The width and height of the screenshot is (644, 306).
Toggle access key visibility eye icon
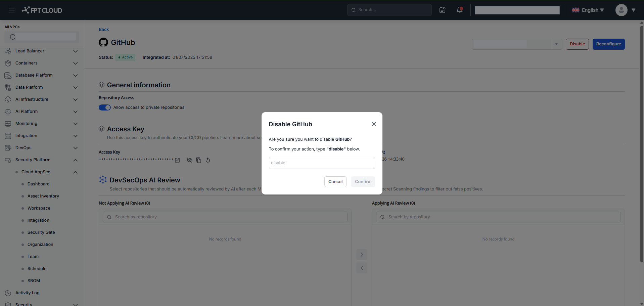tap(190, 160)
